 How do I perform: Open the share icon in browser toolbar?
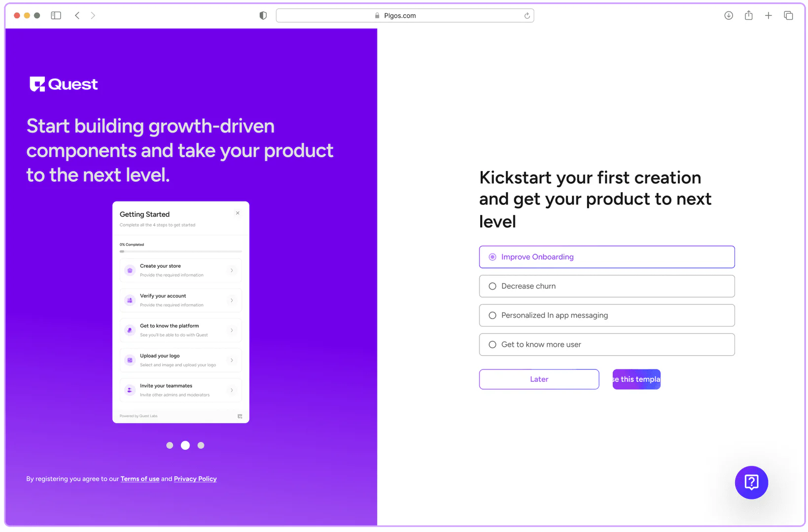pos(748,15)
